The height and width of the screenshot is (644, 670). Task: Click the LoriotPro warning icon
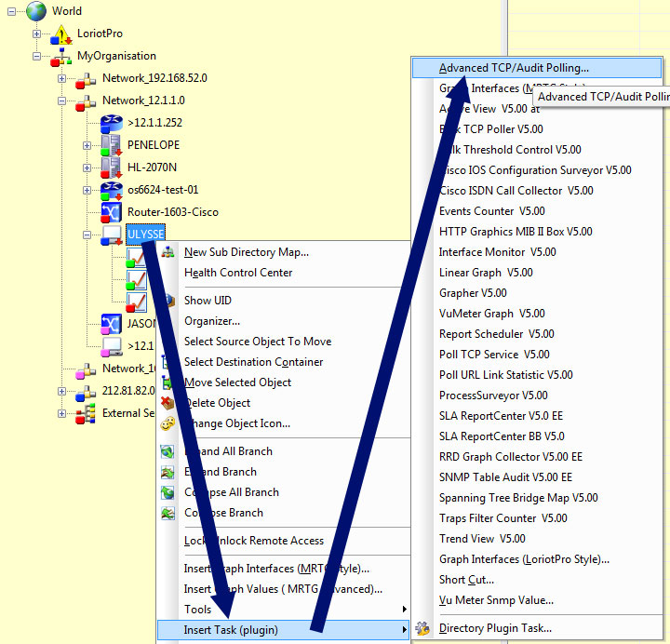[61, 34]
